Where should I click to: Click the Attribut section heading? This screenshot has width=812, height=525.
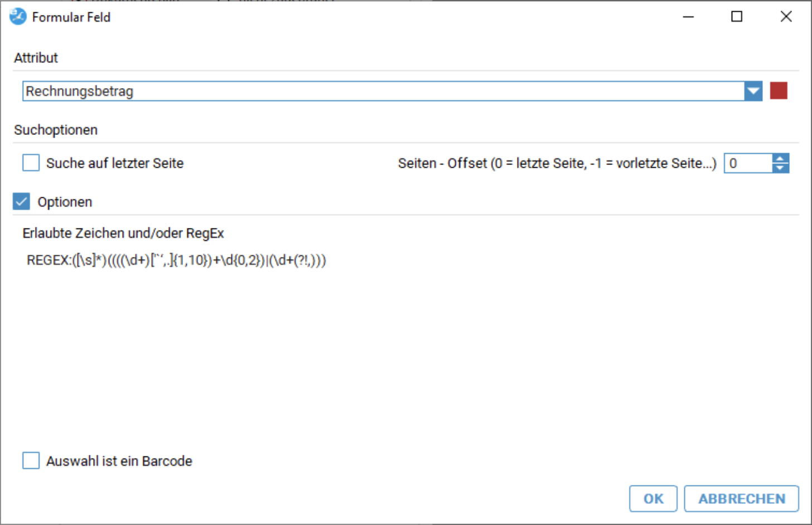point(36,58)
